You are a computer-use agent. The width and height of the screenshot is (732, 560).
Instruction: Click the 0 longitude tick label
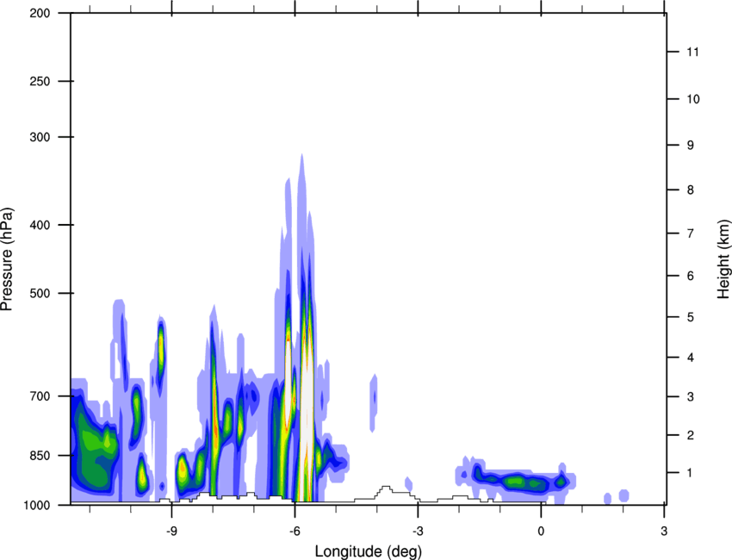click(541, 531)
